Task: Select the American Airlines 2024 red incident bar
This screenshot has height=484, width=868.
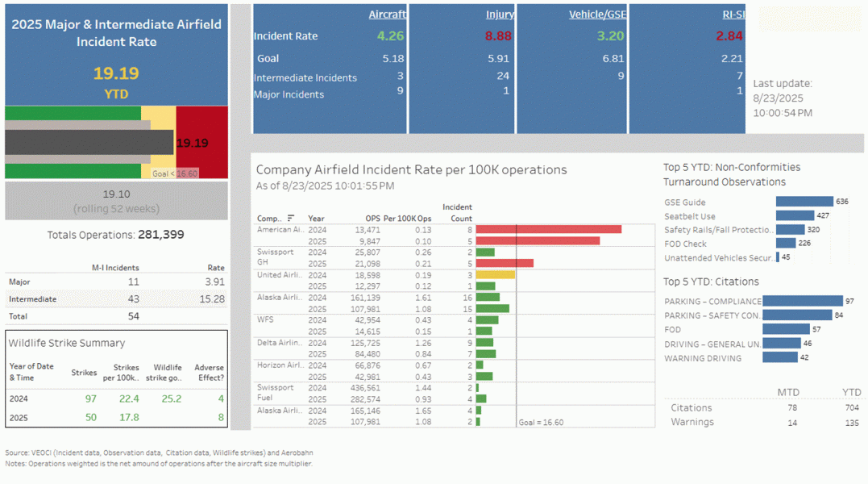Action: 548,230
